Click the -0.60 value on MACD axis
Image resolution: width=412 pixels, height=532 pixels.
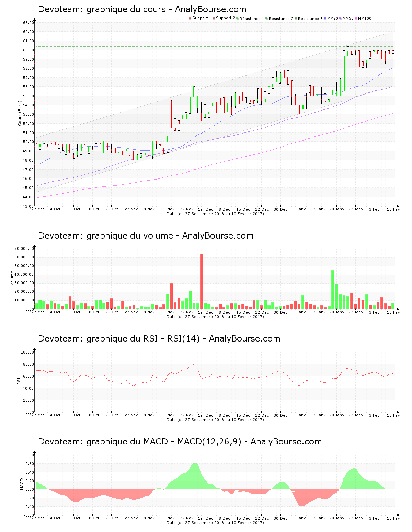[x=29, y=515]
